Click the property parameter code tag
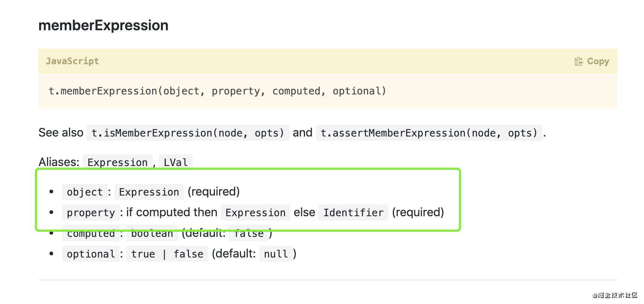Image resolution: width=644 pixels, height=304 pixels. pos(91,213)
